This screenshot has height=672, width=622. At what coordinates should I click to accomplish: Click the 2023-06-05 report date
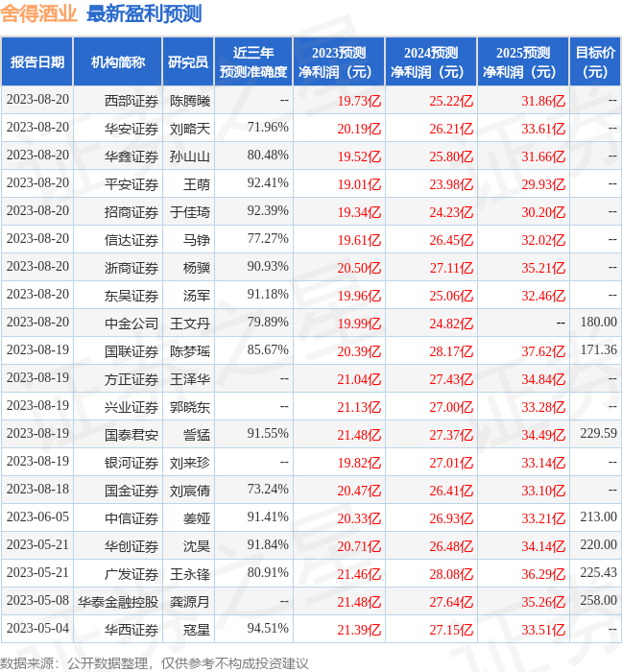coord(37,516)
